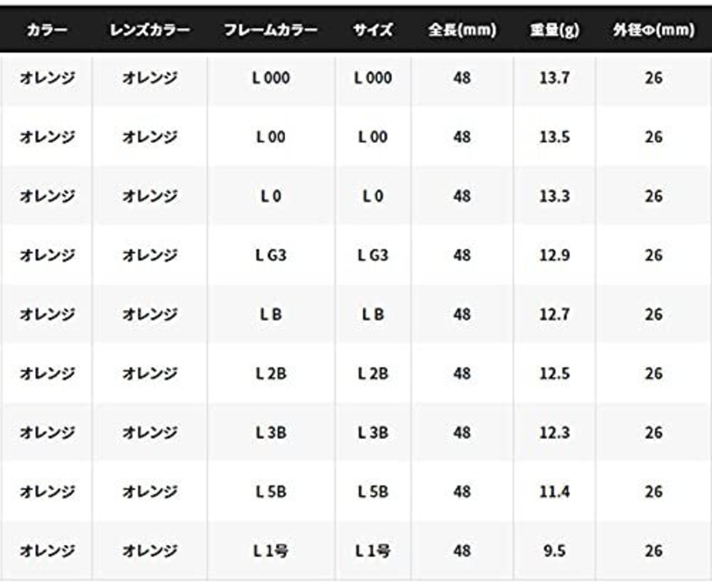Select the weight cell showing 13.5

click(x=554, y=137)
